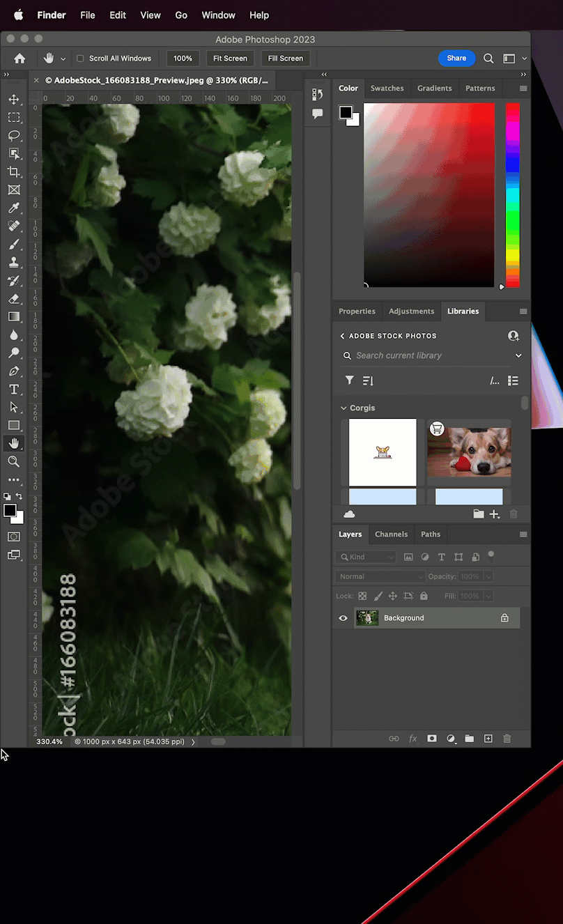Viewport: 563px width, 924px height.
Task: Select the Horizontal Type tool
Action: pyautogui.click(x=14, y=390)
